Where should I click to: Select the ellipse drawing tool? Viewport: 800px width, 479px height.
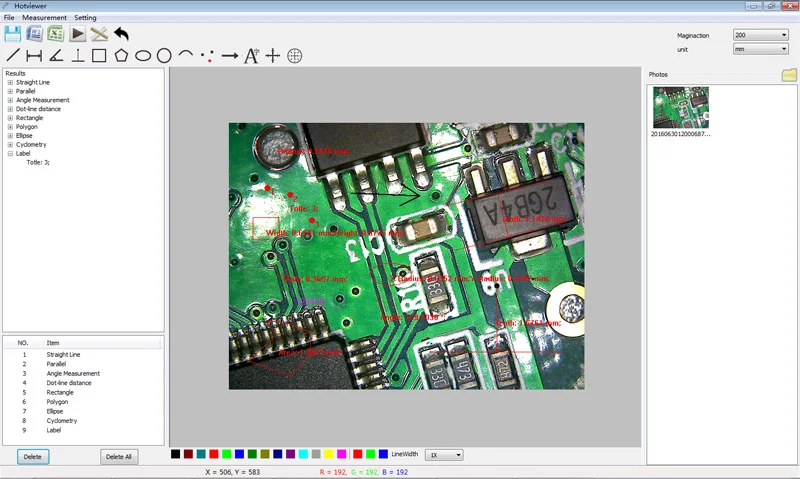tap(143, 56)
